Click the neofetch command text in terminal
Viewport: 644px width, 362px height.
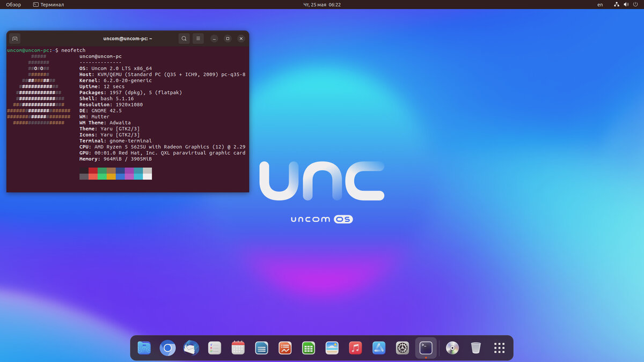point(74,50)
